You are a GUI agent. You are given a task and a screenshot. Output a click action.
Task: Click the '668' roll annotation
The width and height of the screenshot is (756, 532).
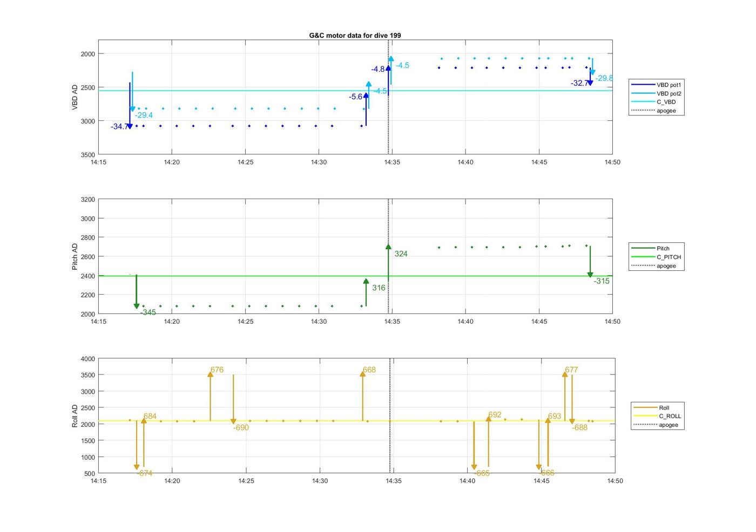(x=369, y=370)
